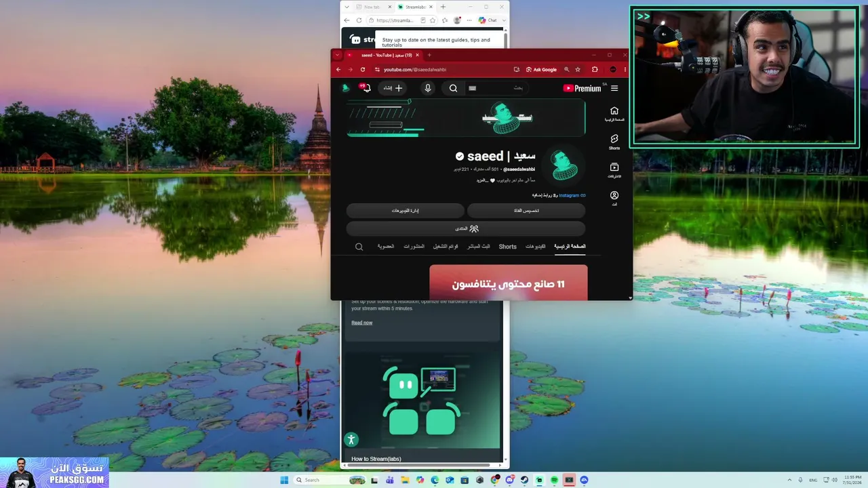
Task: Click the Customize channel button
Action: pyautogui.click(x=526, y=211)
